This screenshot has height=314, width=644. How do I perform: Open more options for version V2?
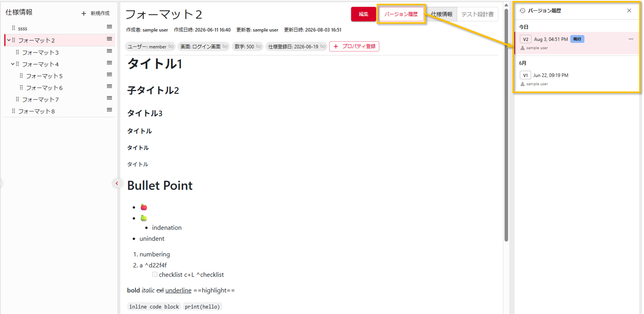(x=631, y=39)
